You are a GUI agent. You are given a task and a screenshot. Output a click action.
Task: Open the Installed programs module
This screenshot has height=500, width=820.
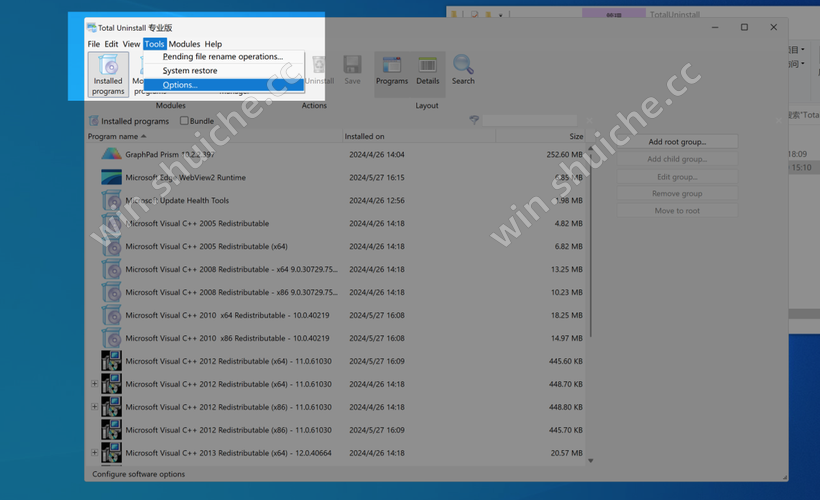point(108,74)
